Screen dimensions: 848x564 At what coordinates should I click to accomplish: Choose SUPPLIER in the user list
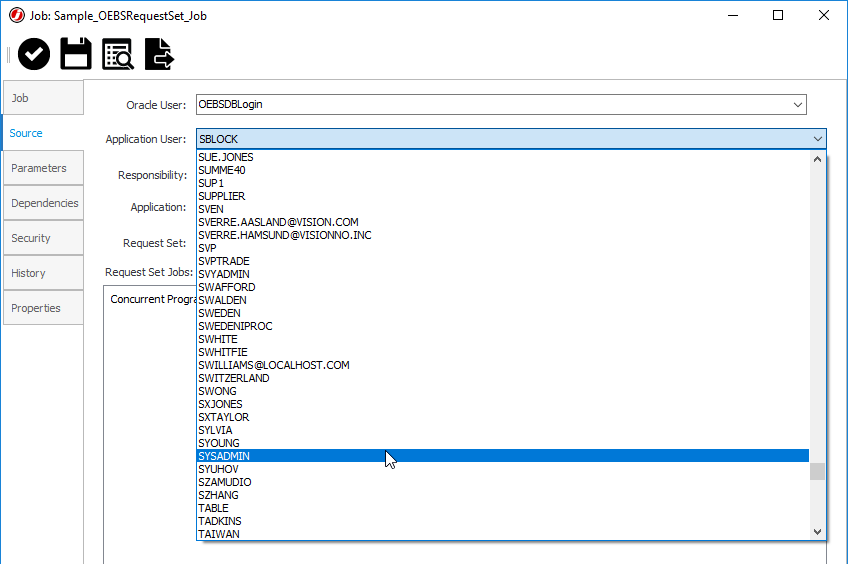click(503, 196)
